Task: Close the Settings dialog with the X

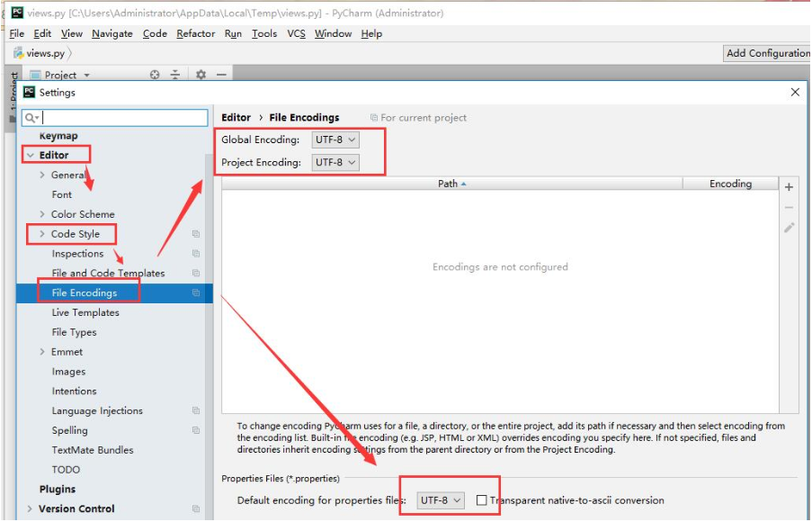Action: (795, 93)
